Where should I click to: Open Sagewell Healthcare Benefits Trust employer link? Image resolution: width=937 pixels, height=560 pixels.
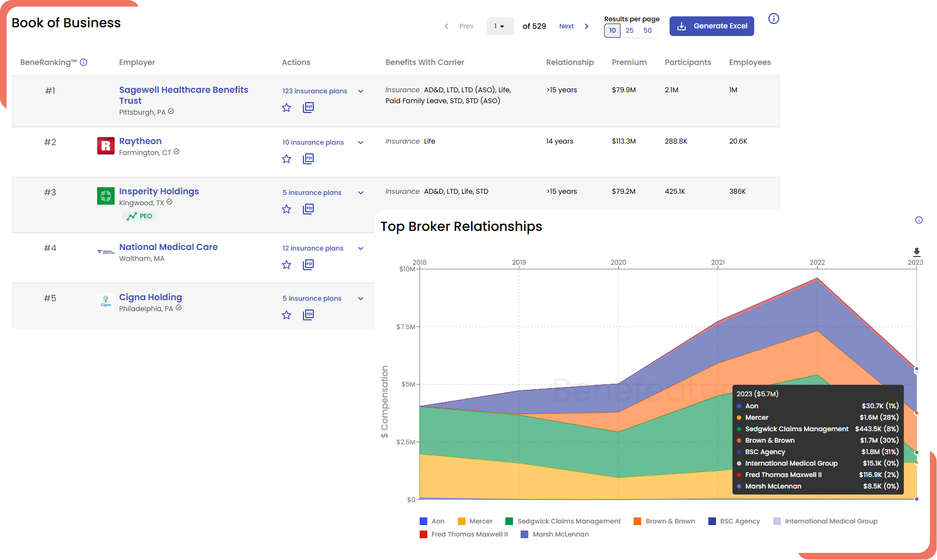pyautogui.click(x=183, y=95)
